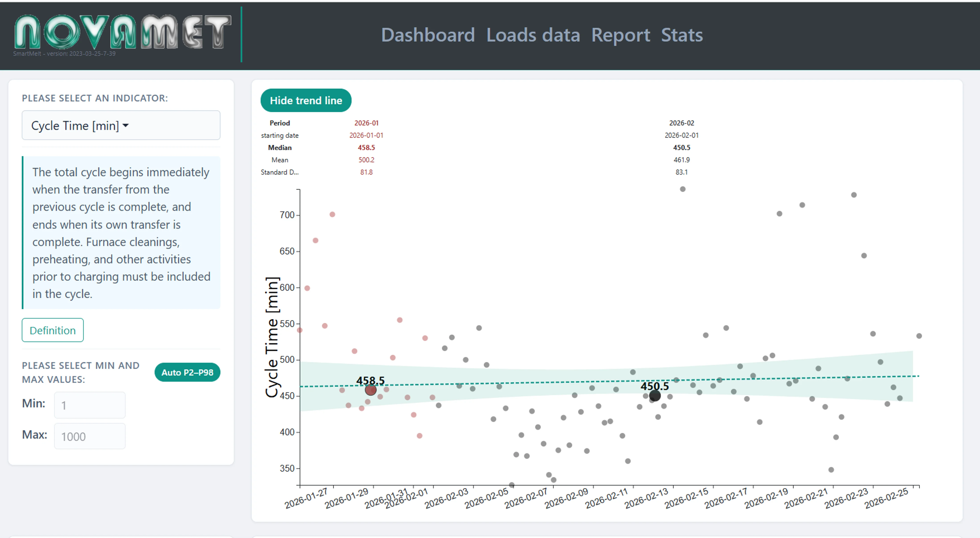980x538 pixels.
Task: Open the Report section
Action: pyautogui.click(x=621, y=35)
